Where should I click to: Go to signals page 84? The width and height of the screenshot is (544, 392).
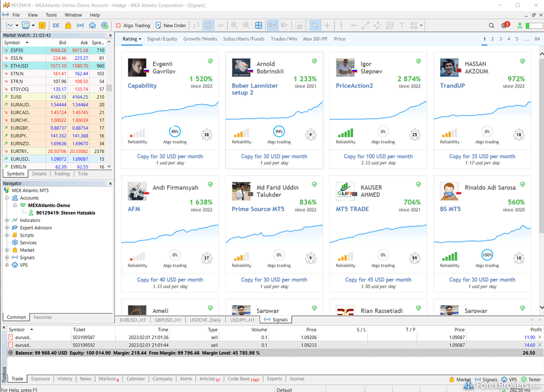click(x=537, y=39)
